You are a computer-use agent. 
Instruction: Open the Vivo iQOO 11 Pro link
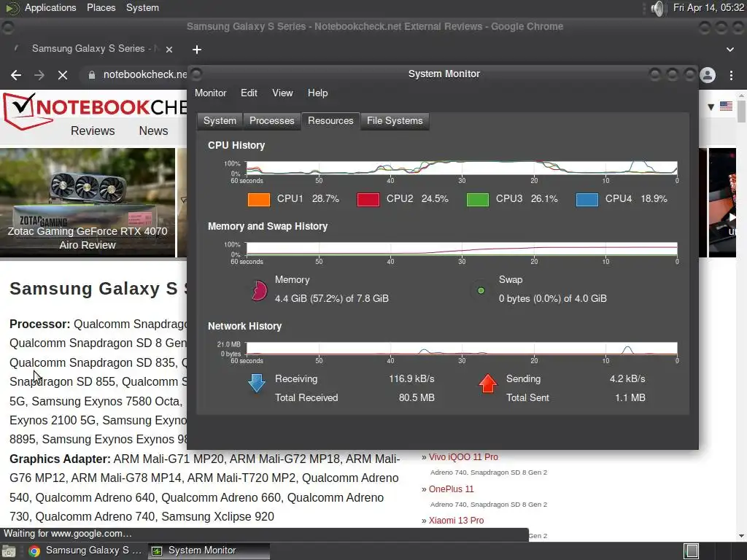tap(463, 457)
